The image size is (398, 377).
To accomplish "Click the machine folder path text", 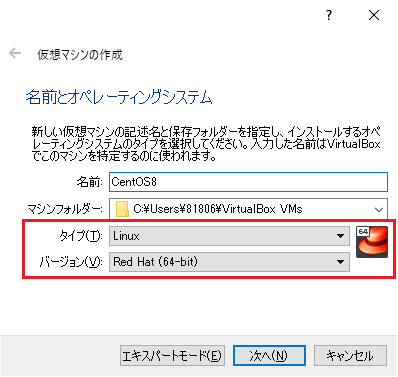I will (218, 209).
